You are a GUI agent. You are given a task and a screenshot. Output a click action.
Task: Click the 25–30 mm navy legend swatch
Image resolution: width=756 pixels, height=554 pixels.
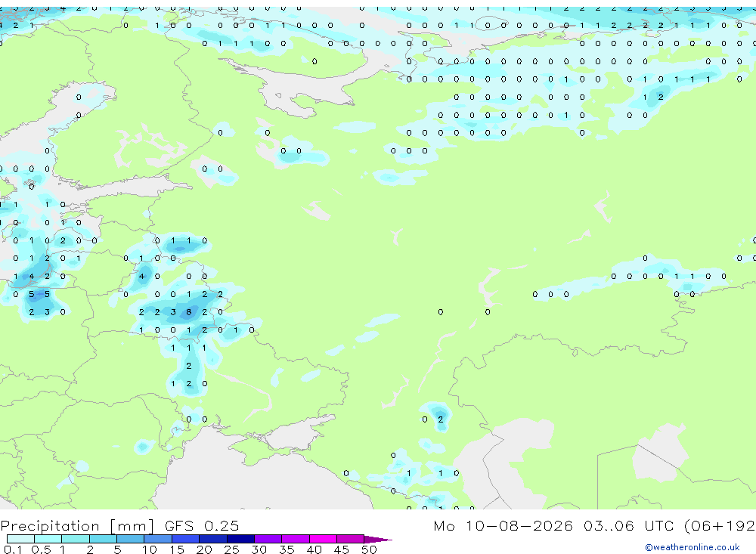pos(240,539)
